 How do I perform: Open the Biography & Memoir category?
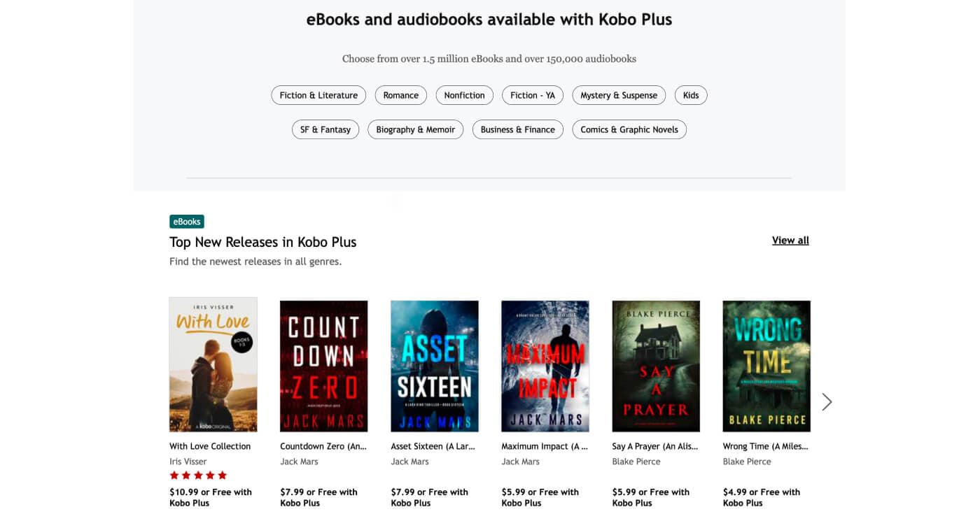pos(415,129)
